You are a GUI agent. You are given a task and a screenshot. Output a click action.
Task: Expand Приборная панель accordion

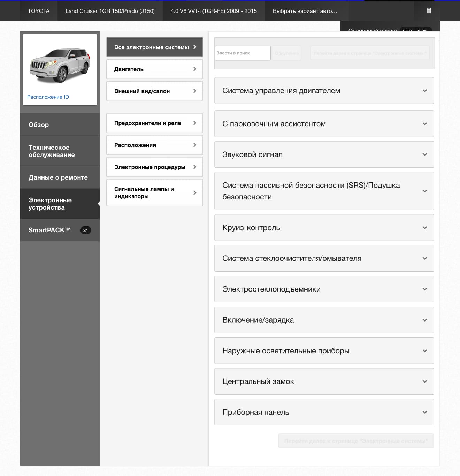(x=324, y=412)
